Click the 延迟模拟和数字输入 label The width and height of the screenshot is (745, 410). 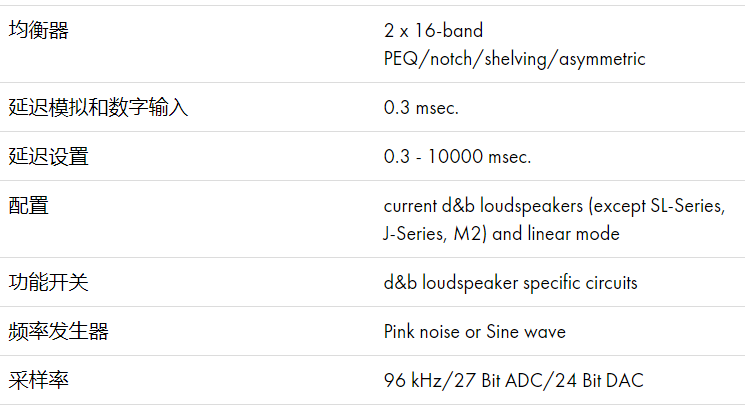[98, 107]
